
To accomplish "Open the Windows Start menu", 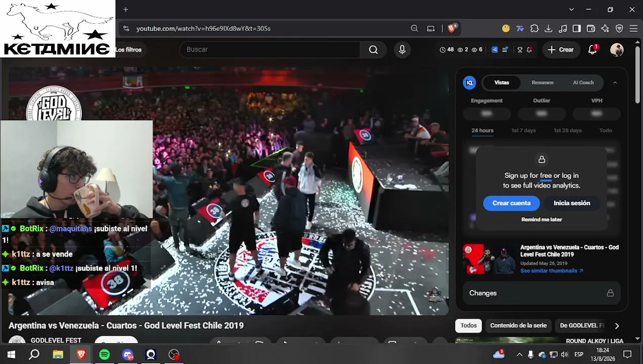I will 11,354.
